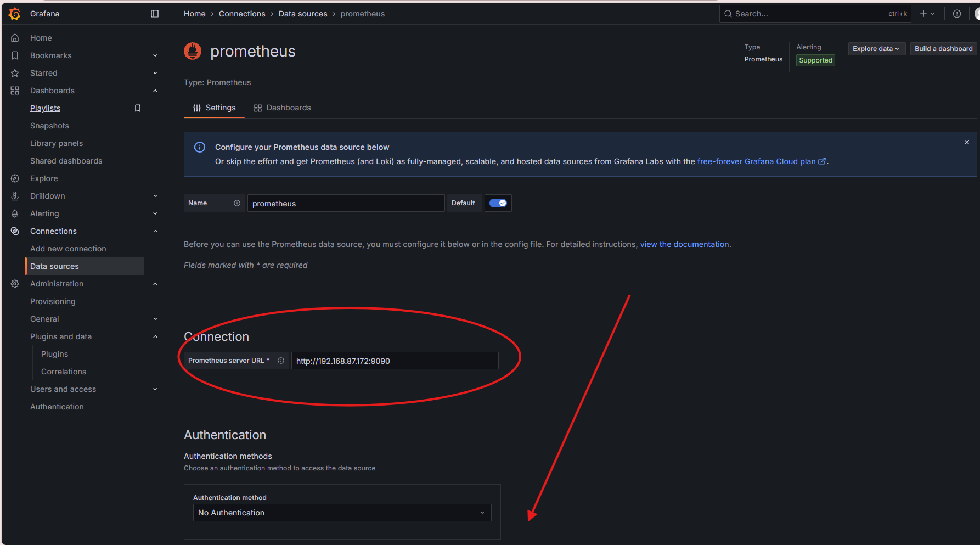Open Playlists in the sidebar

click(x=46, y=108)
